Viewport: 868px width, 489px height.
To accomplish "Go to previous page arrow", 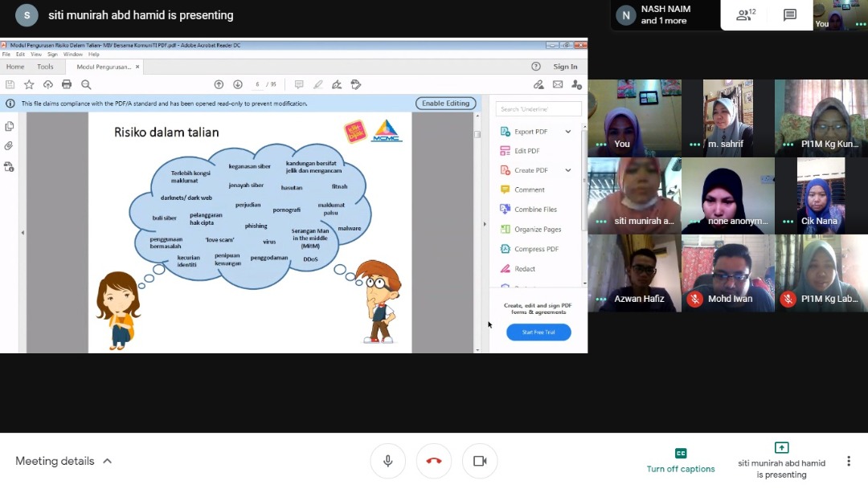I will point(219,84).
